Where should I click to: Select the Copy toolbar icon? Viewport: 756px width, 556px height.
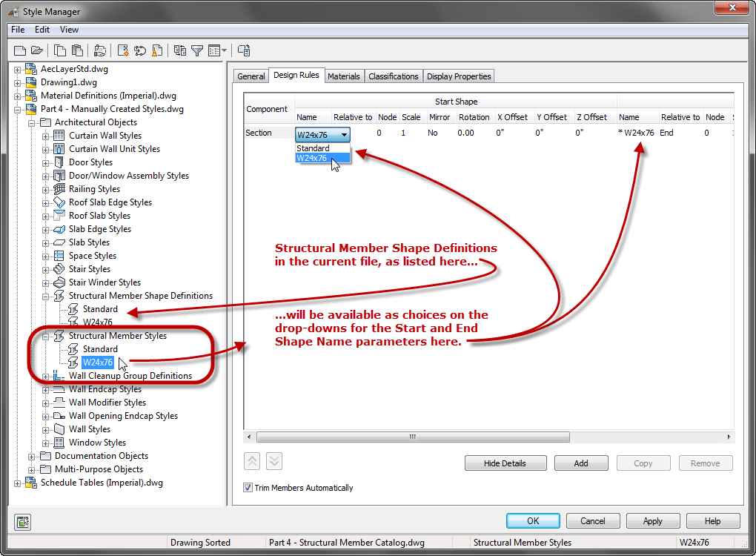(x=59, y=50)
